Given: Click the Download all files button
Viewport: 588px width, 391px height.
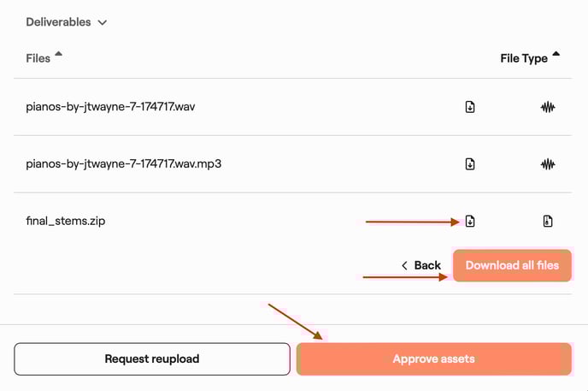Looking at the screenshot, I should tap(512, 265).
